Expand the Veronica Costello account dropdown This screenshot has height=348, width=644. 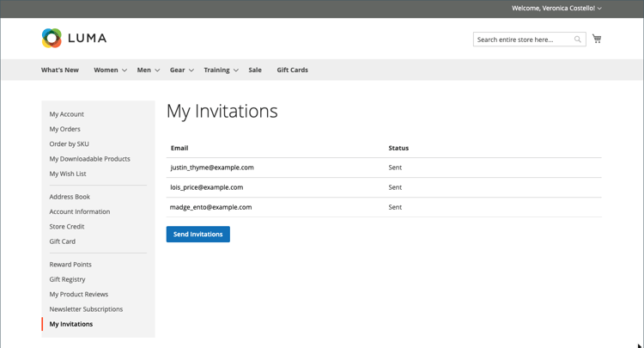tap(599, 9)
